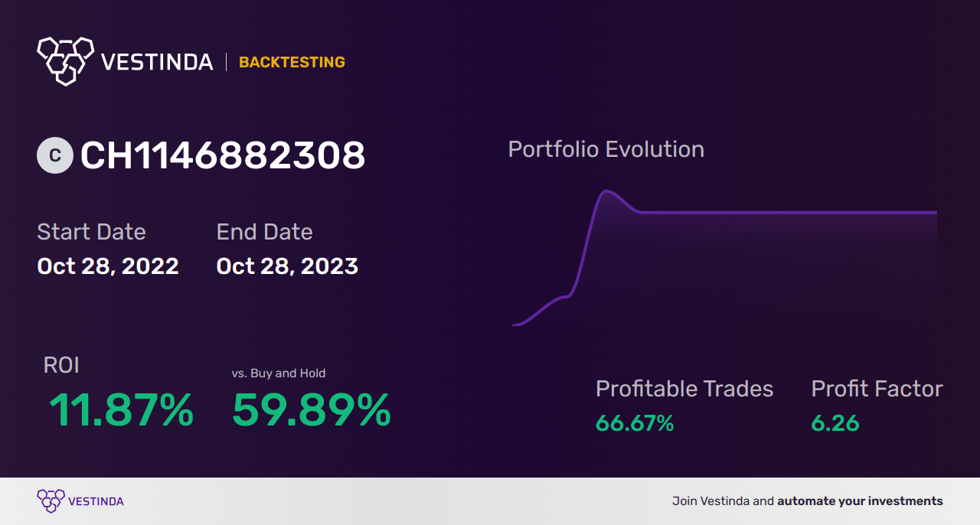
Task: Click the VESTINDA text in footer
Action: tap(96, 501)
